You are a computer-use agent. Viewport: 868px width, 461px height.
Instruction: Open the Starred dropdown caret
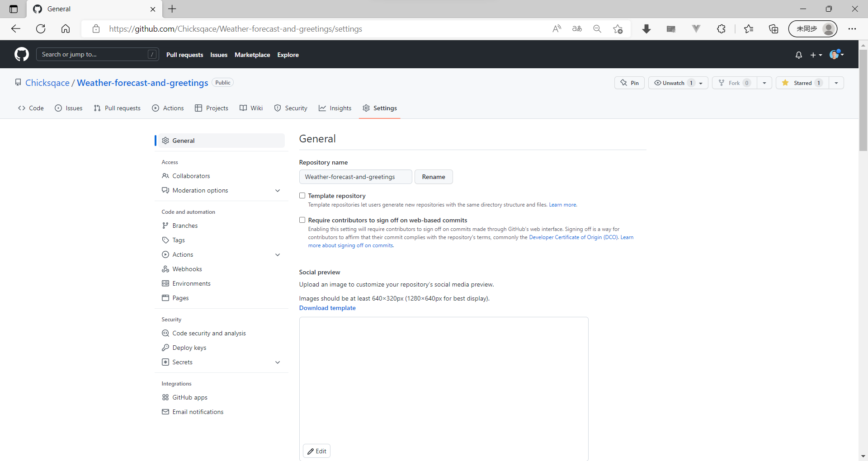(836, 83)
